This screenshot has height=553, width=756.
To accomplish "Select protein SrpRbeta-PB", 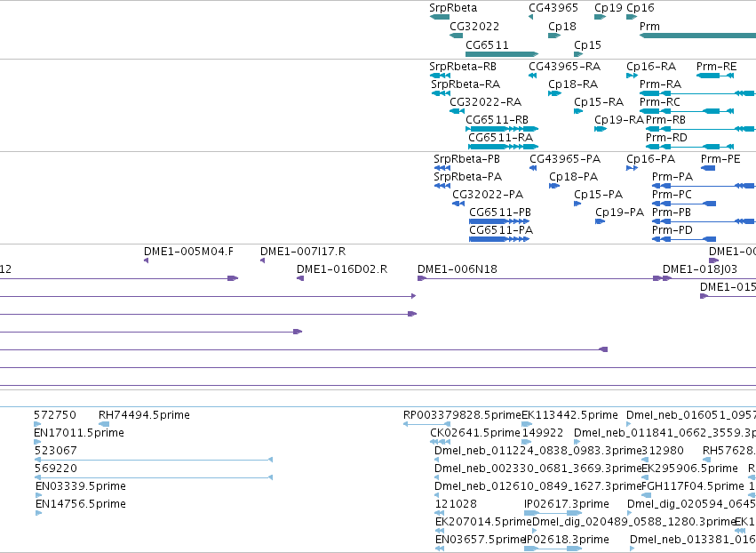I will 442,168.
